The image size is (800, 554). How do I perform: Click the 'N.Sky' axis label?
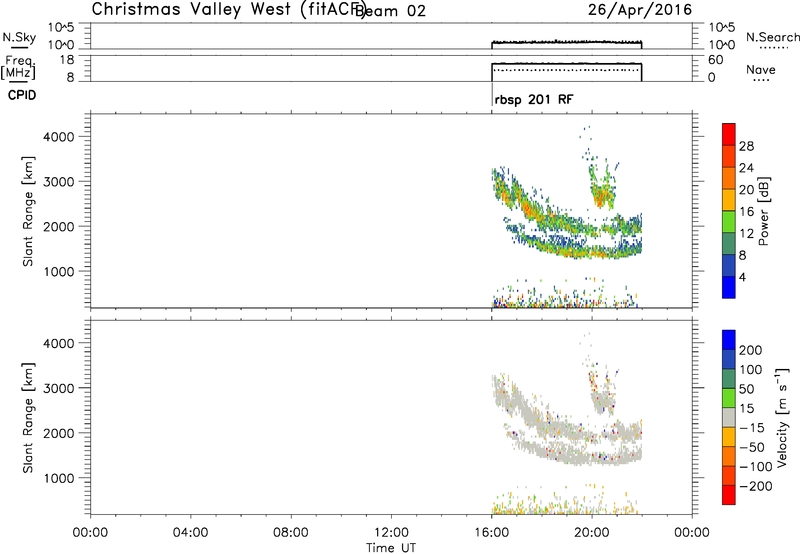point(19,37)
